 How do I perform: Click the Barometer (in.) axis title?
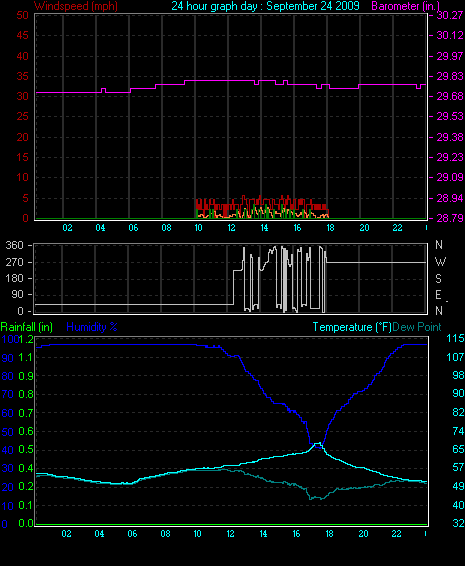pyautogui.click(x=405, y=6)
